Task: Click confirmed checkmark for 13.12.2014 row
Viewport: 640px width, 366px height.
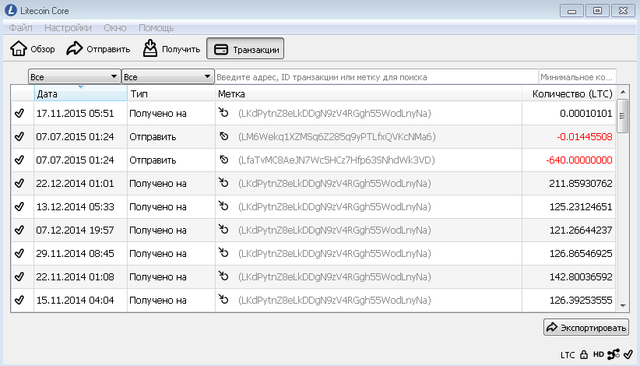Action: (19, 206)
